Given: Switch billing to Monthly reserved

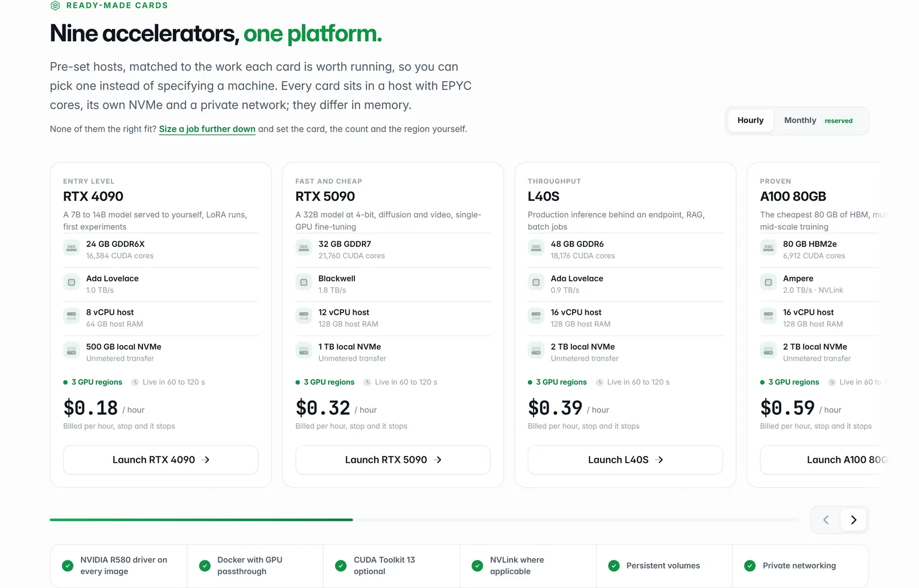Looking at the screenshot, I should (818, 121).
